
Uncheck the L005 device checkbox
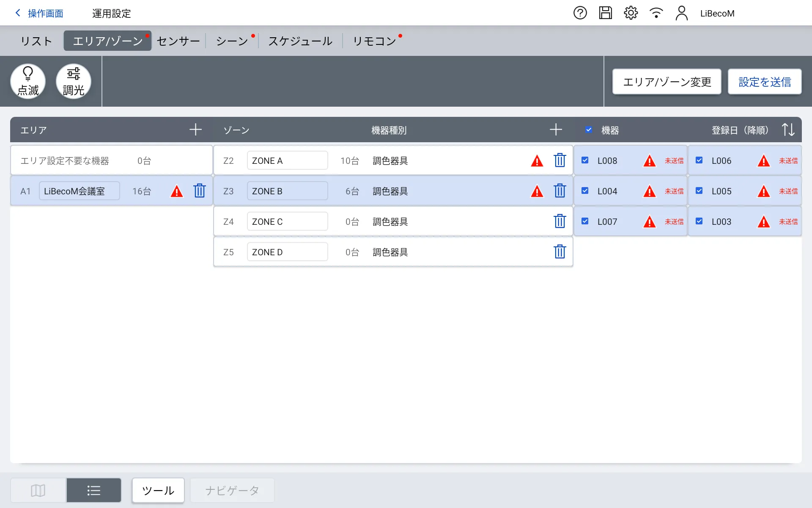coord(699,191)
